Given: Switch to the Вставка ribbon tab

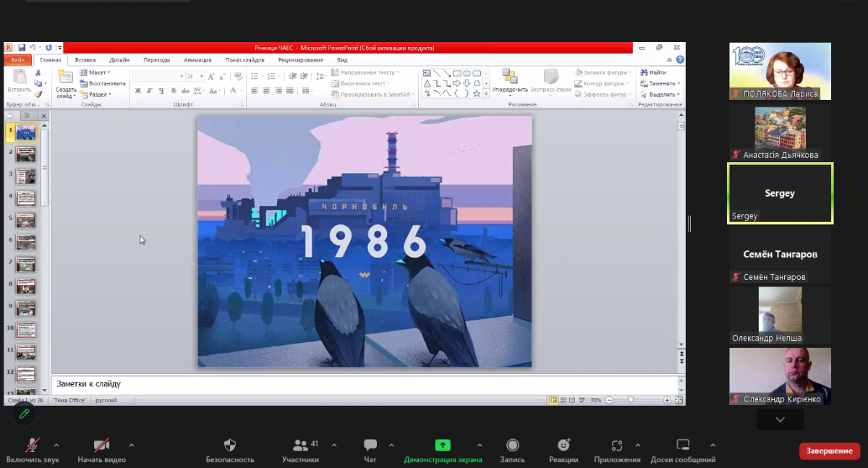Looking at the screenshot, I should coord(85,60).
